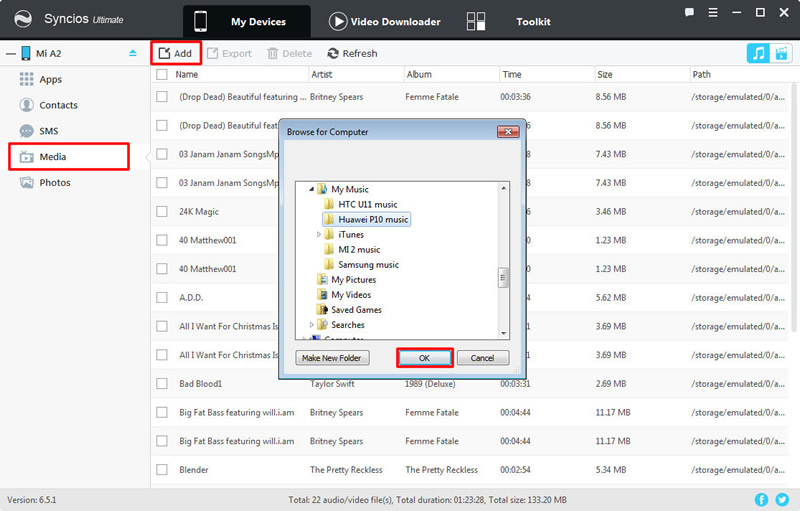The width and height of the screenshot is (800, 511).
Task: Select the My Pictures folder
Action: coord(353,279)
